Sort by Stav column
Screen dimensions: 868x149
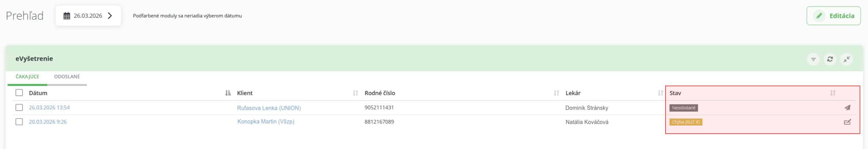tap(832, 93)
